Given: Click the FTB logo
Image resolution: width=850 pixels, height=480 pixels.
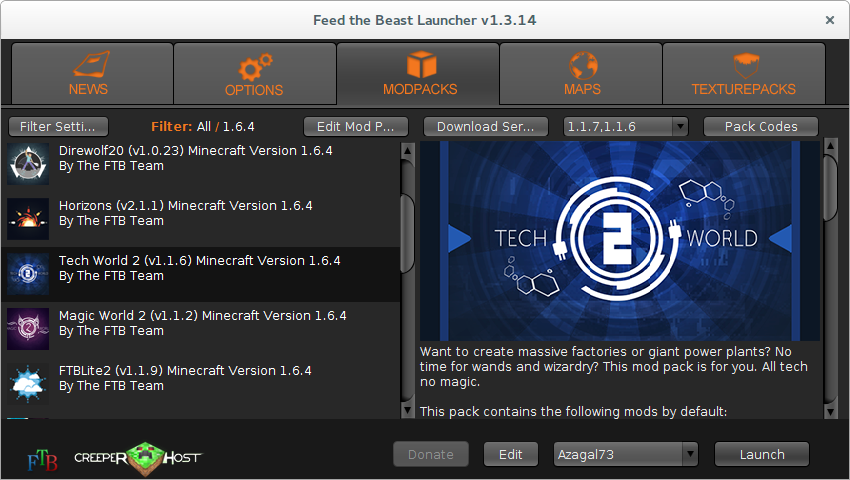Looking at the screenshot, I should 42,460.
